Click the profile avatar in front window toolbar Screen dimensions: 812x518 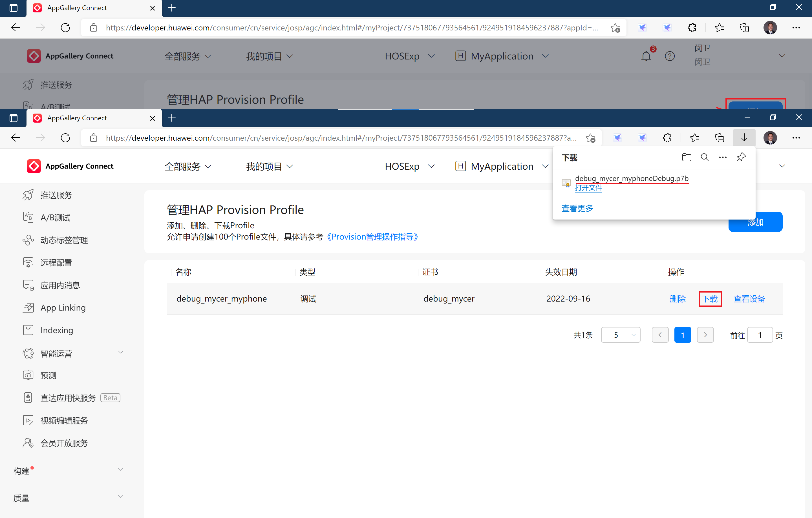[x=770, y=138]
